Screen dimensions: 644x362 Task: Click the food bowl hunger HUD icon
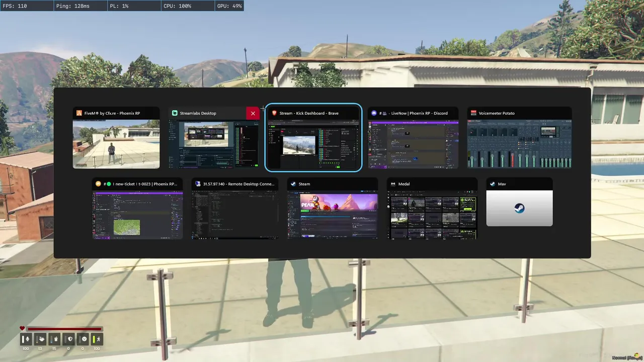42,339
